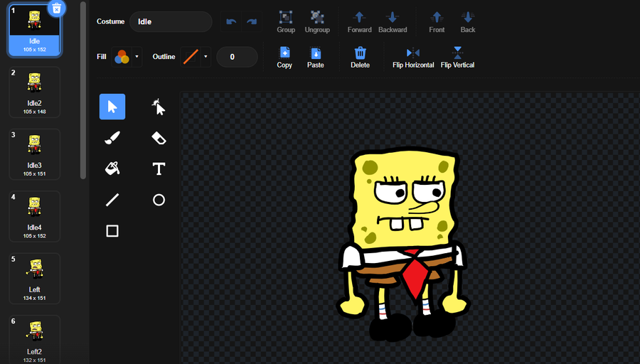This screenshot has height=364, width=640.
Task: Select the Line tool
Action: [x=112, y=200]
